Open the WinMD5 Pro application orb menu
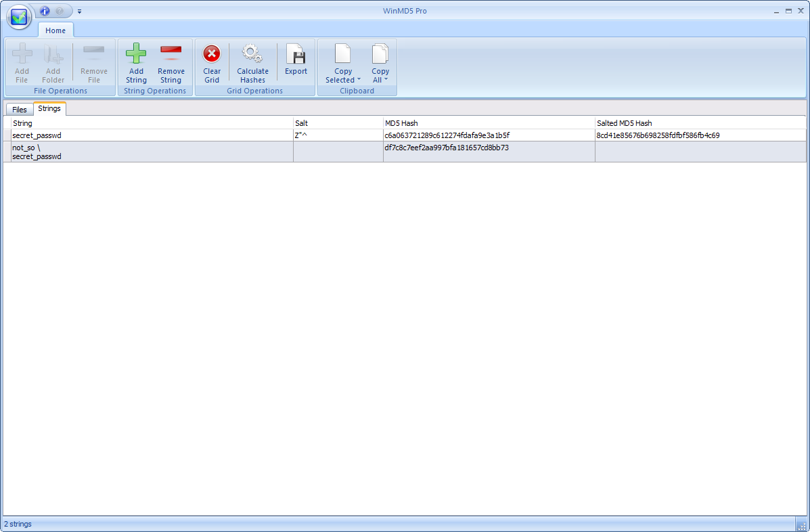This screenshot has height=532, width=810. (18, 17)
